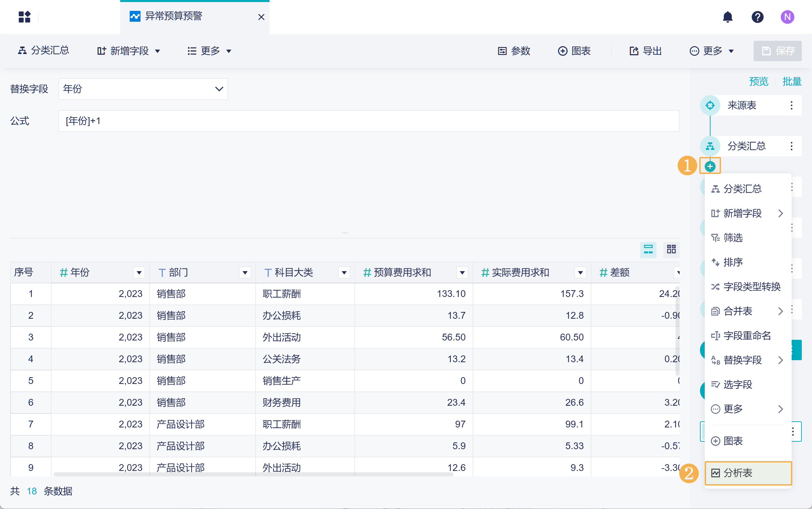The height and width of the screenshot is (509, 812).
Task: Switch to the list row view toggle
Action: click(648, 249)
